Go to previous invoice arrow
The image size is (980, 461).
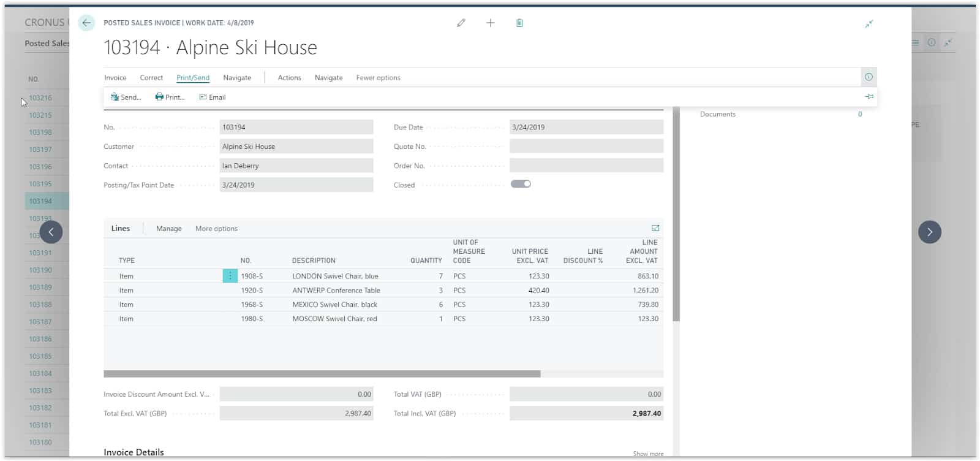(x=51, y=232)
